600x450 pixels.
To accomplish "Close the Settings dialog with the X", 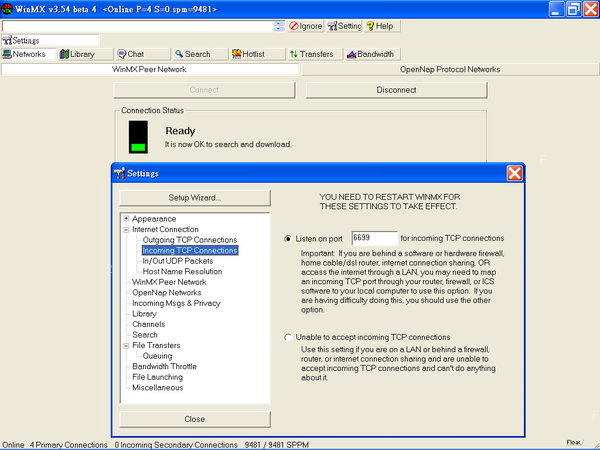I will [x=514, y=173].
